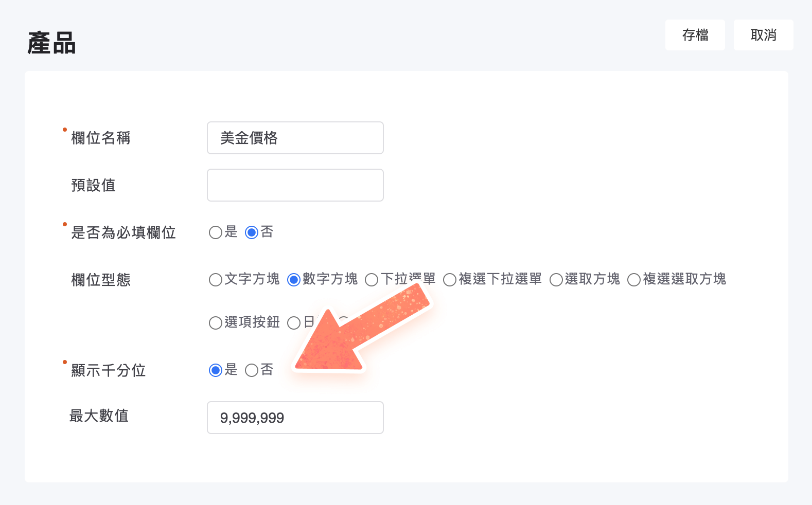Viewport: 812px width, 505px height.
Task: Disable 顯示千分位 by selecting 否
Action: tap(252, 370)
